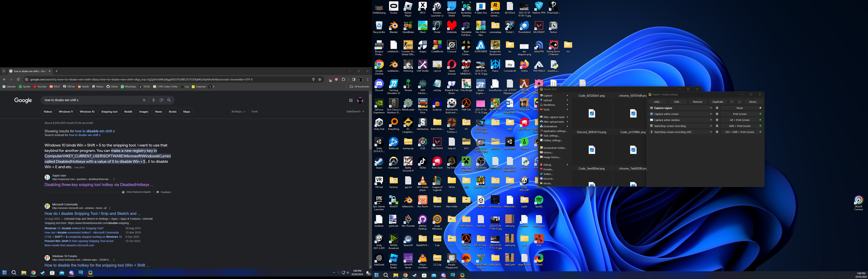This screenshot has height=279, width=868.
Task: Click gear icon beside Capture region hotkey
Action: point(717,108)
